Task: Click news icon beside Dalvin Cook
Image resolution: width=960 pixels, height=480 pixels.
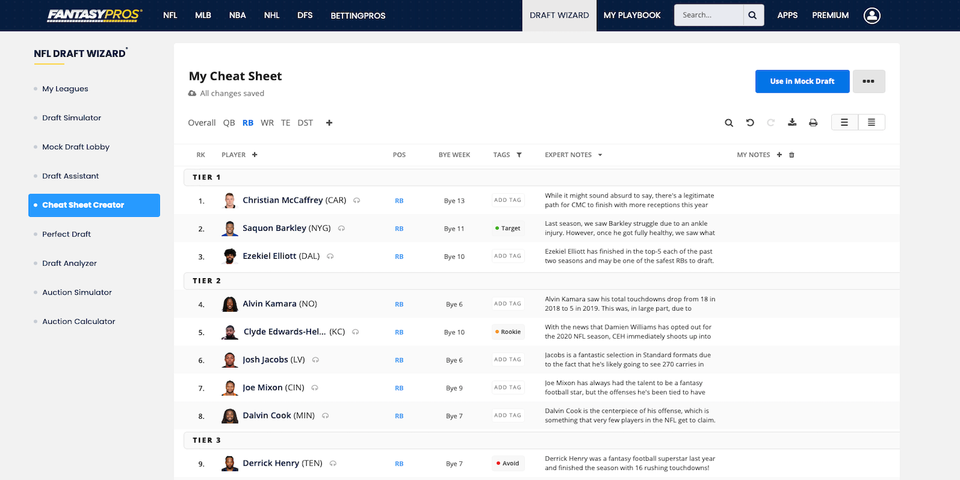Action: tap(325, 416)
